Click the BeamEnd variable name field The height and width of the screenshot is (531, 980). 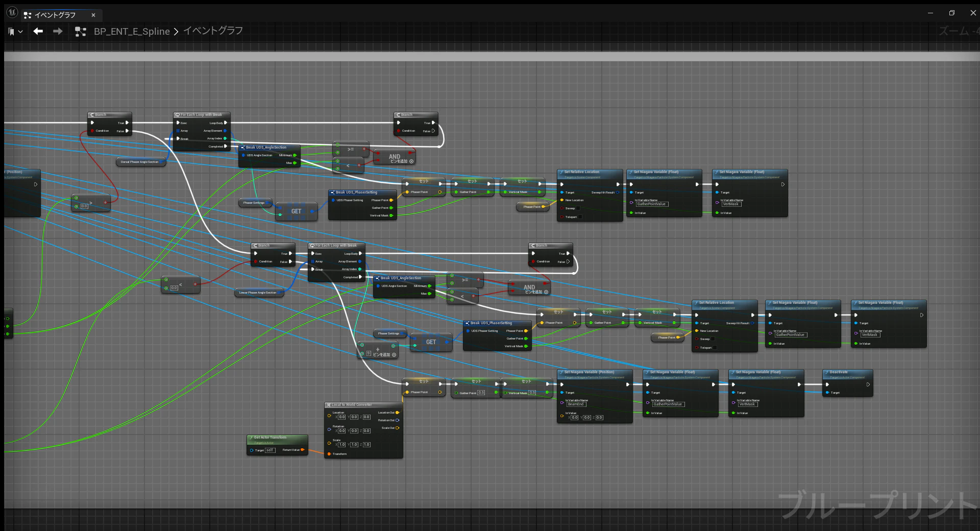pyautogui.click(x=576, y=404)
